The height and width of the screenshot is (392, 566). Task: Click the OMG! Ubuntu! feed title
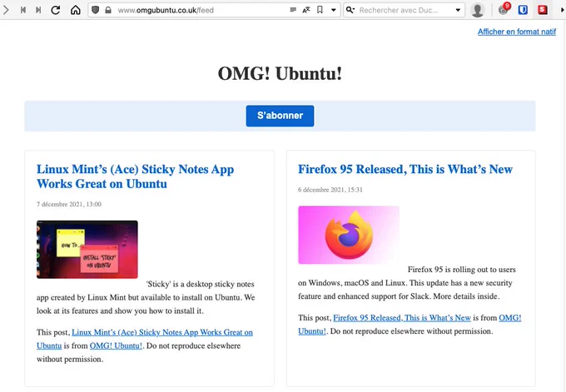pos(280,73)
